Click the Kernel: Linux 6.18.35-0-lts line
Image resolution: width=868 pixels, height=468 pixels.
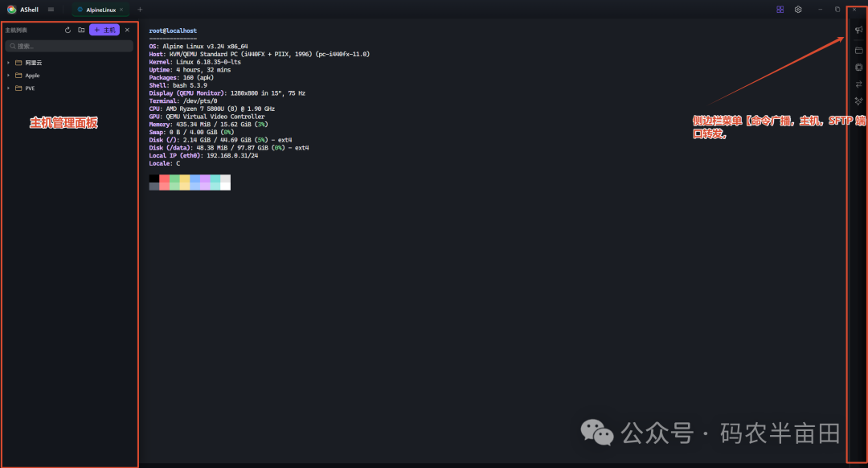click(194, 62)
